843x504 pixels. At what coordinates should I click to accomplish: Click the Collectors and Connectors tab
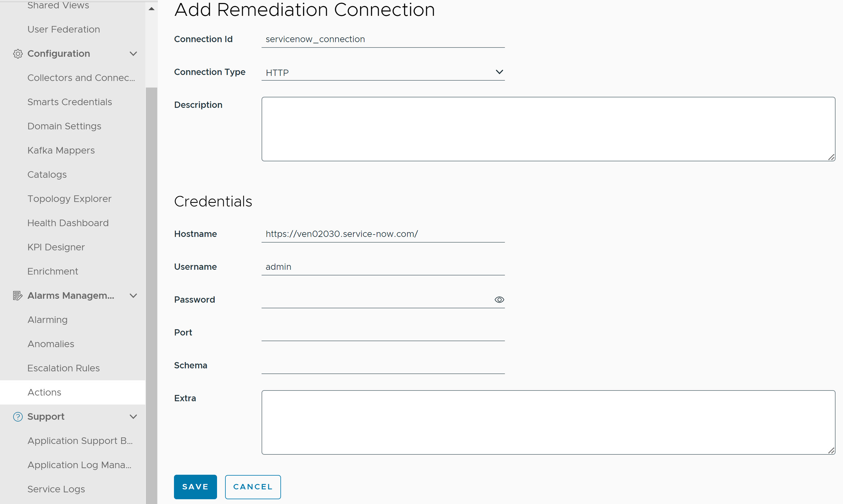pyautogui.click(x=82, y=77)
